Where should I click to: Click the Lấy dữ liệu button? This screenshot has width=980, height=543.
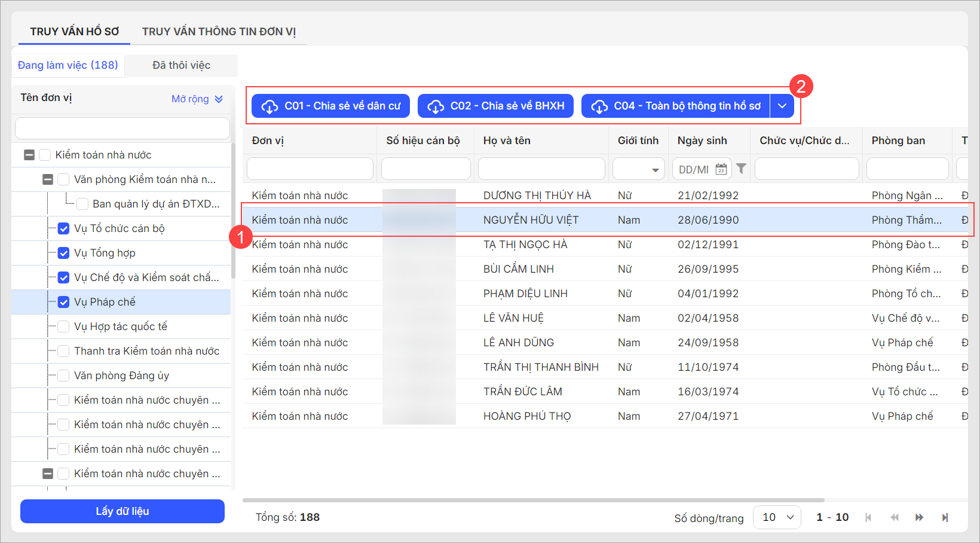pos(122,511)
